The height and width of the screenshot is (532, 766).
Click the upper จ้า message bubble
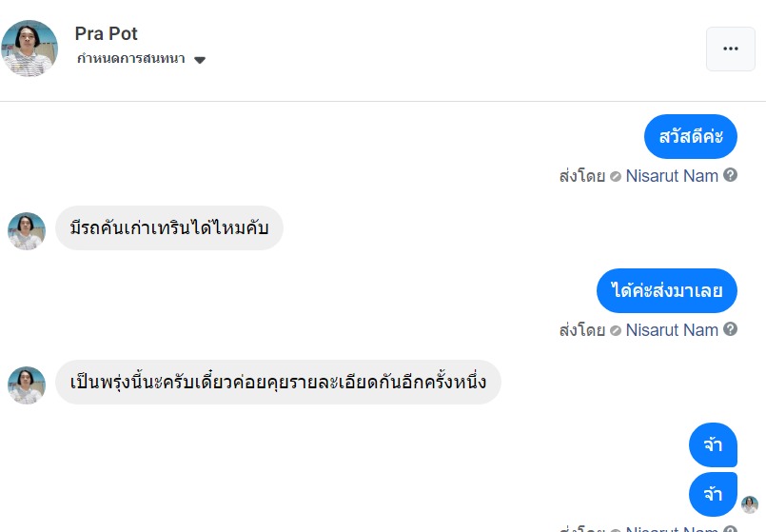pyautogui.click(x=713, y=445)
